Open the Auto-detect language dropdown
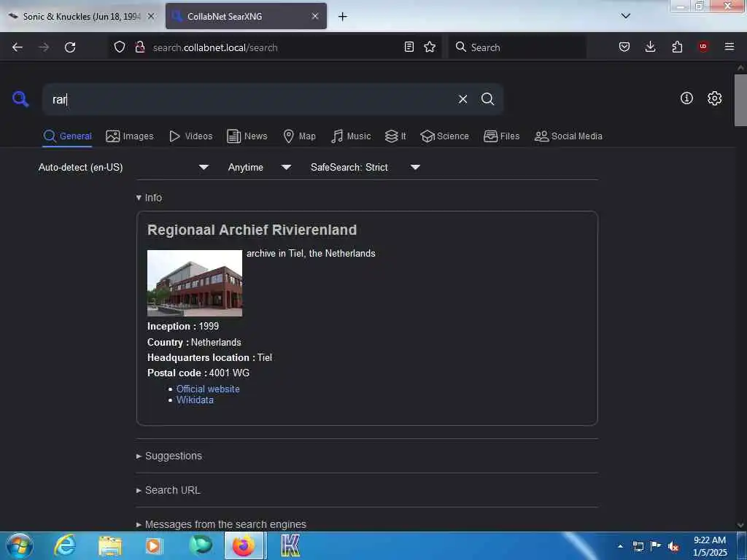This screenshot has width=747, height=560. 123,167
